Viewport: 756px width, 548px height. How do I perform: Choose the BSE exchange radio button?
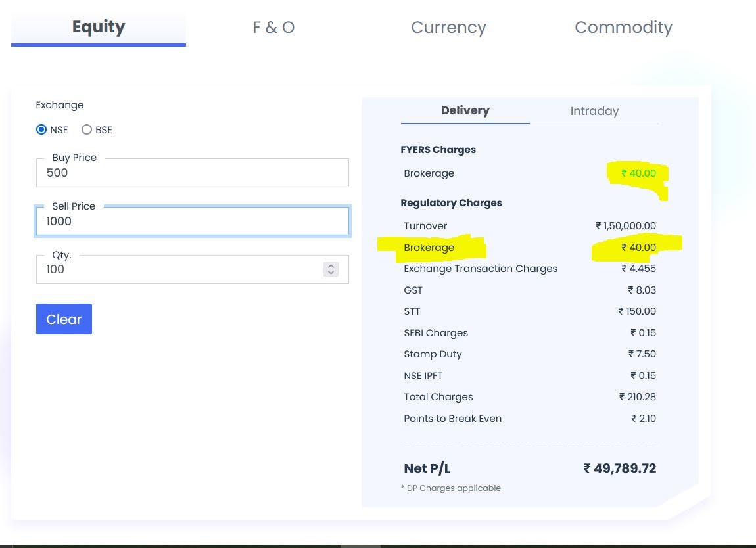pyautogui.click(x=87, y=130)
